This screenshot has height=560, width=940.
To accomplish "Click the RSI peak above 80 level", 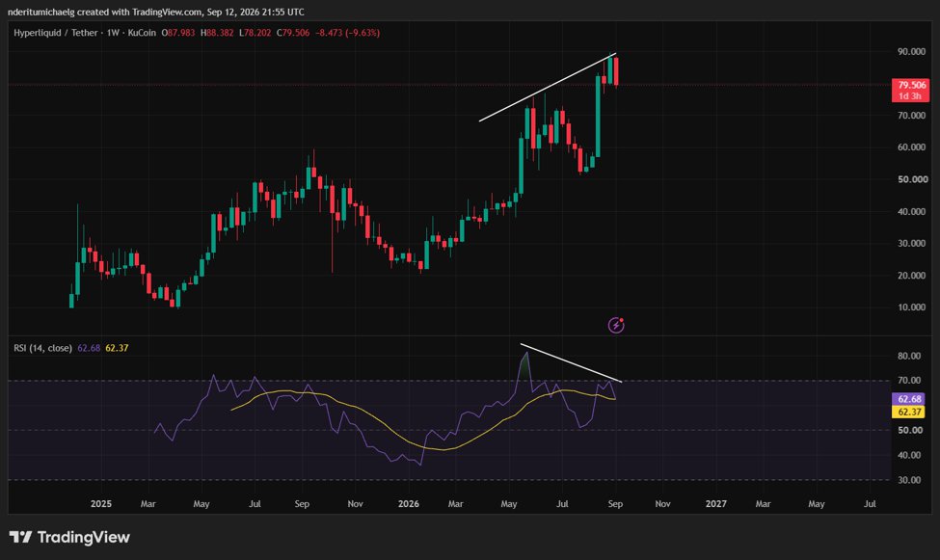I will point(525,354).
